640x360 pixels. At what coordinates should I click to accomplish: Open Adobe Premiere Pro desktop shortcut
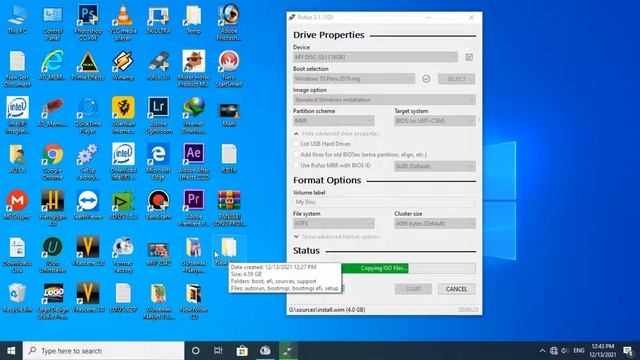point(193,208)
